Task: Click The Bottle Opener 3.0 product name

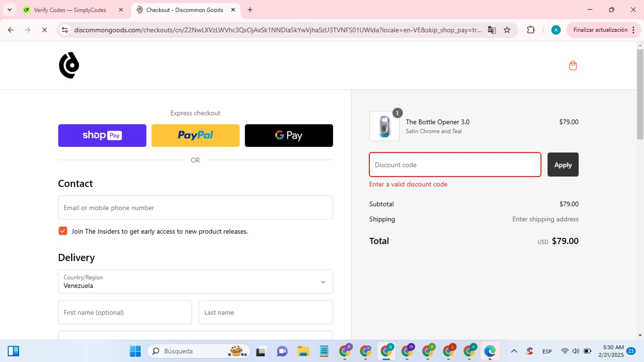Action: point(437,122)
